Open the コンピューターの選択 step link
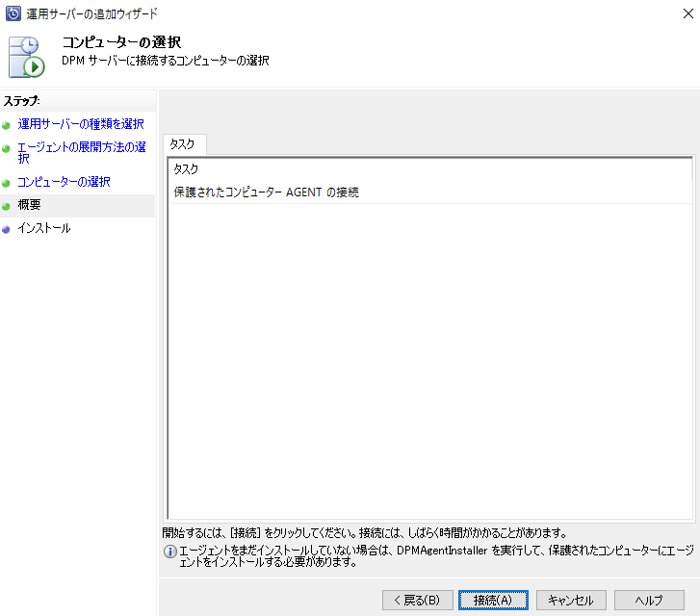Screen dimensions: 700x616 click(64, 182)
